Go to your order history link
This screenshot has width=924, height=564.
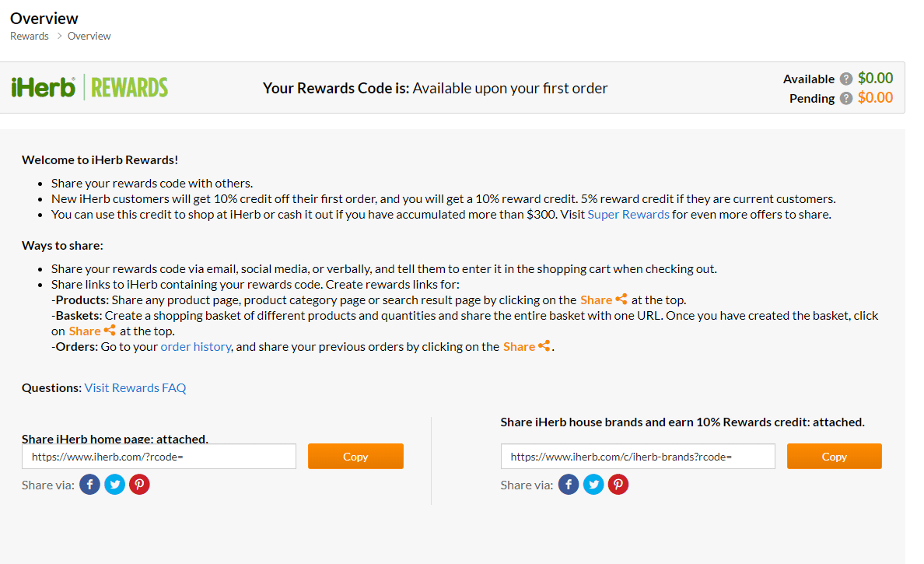[x=195, y=346]
